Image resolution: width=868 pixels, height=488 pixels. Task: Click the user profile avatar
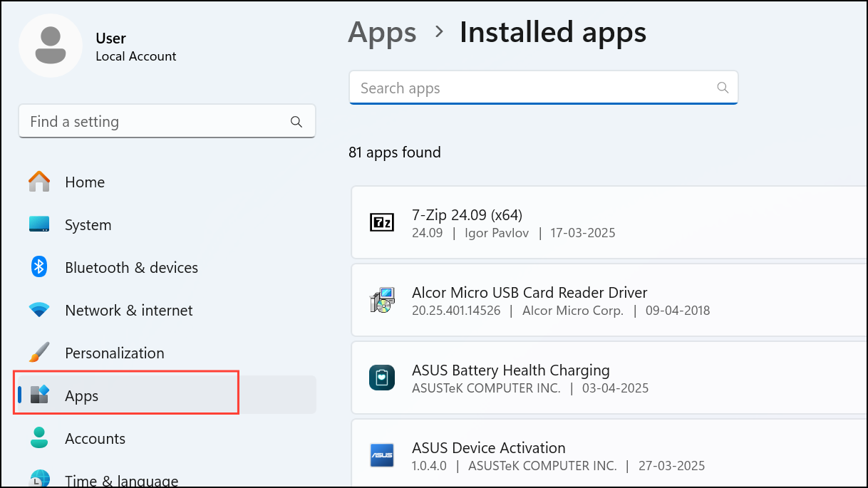51,44
